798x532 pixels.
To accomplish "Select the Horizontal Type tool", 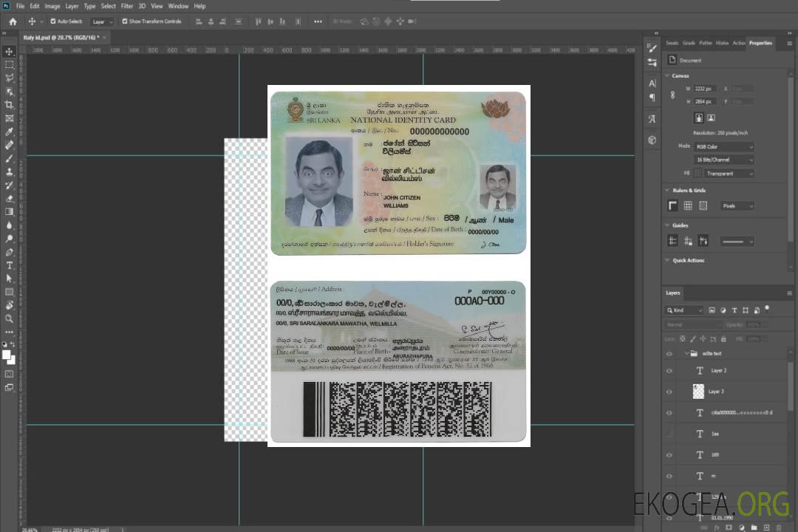I will [x=9, y=265].
